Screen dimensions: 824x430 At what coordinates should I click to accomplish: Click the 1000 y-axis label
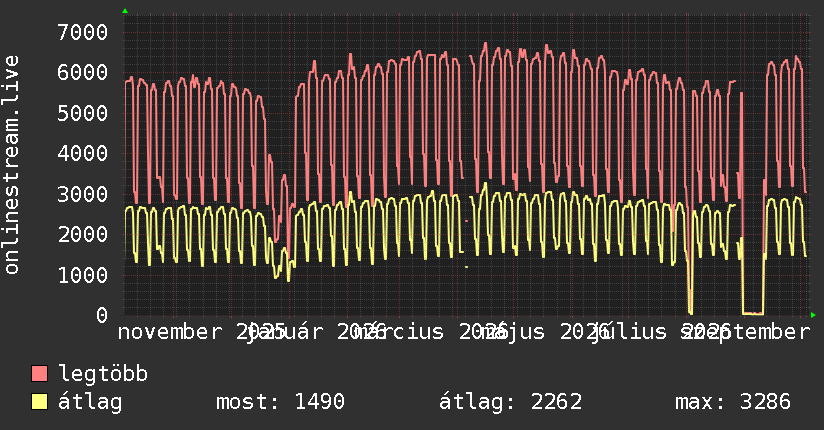(83, 275)
